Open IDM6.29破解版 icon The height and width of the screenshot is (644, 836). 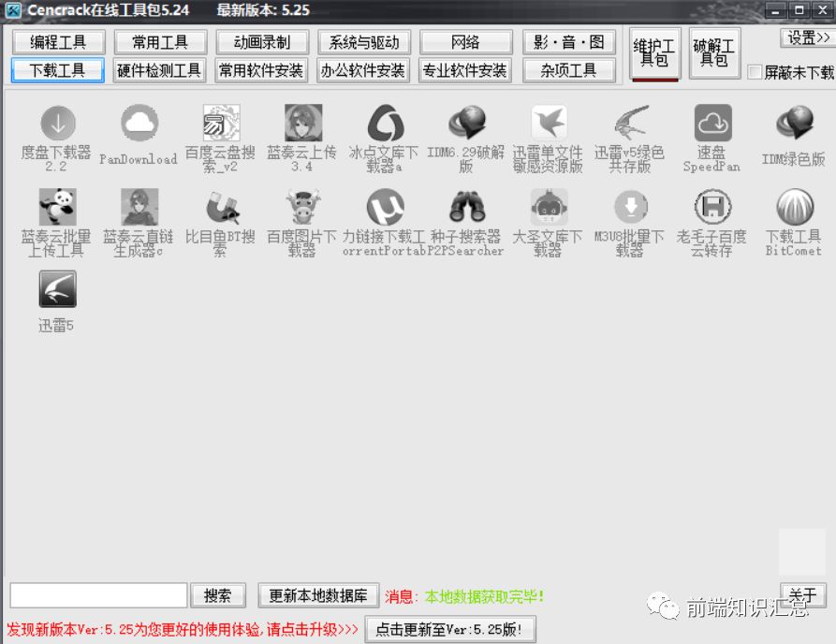[x=467, y=124]
